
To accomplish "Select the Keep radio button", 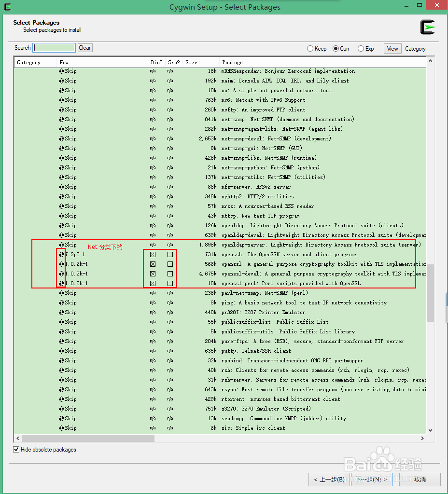I will (310, 49).
